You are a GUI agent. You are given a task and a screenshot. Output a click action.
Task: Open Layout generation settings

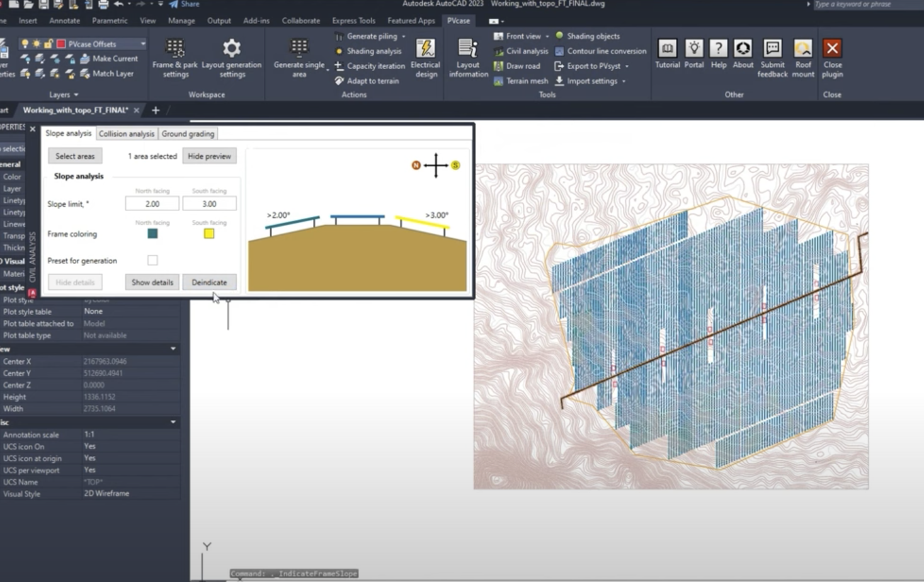click(x=231, y=57)
